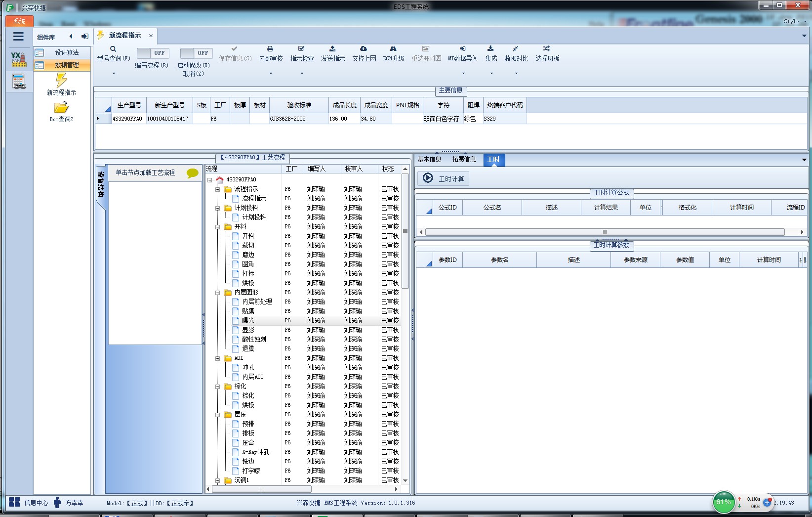Click the 61% green system indicator
Image resolution: width=812 pixels, height=517 pixels.
[x=724, y=502]
